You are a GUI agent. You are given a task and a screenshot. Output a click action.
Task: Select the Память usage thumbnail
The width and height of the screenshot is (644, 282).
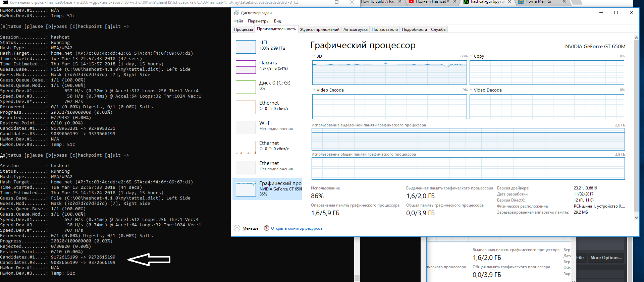tap(246, 67)
